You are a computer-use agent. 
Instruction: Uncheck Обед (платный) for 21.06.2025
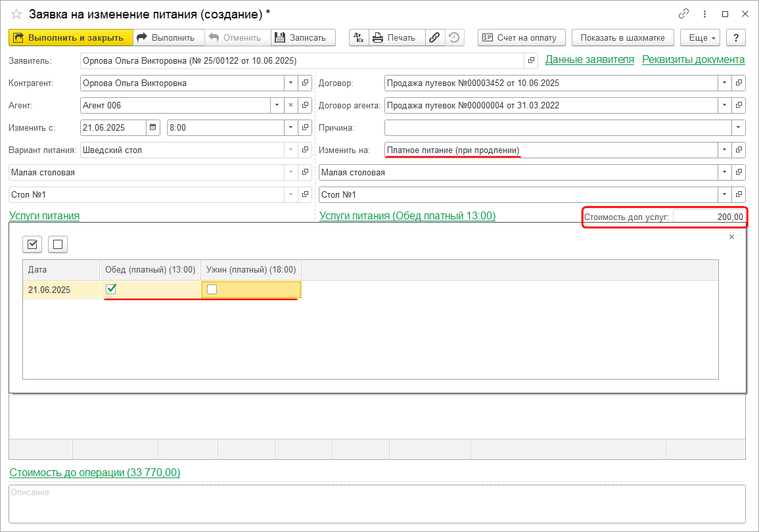[111, 289]
